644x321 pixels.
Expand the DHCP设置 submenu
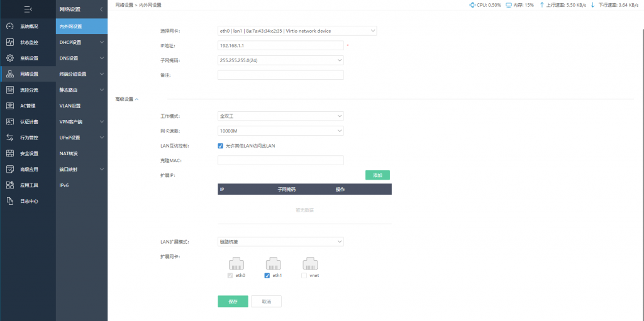82,42
